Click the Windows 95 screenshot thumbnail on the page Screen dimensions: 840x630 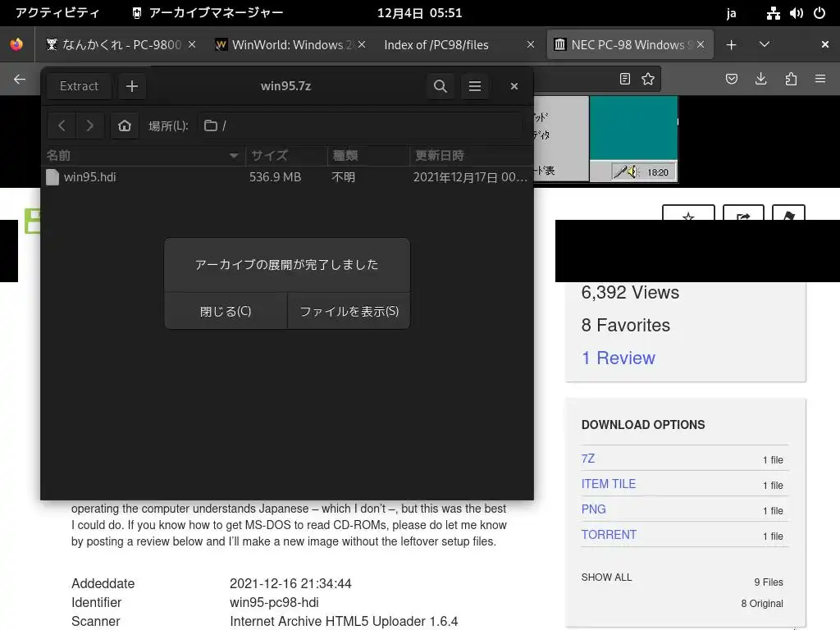pyautogui.click(x=606, y=139)
